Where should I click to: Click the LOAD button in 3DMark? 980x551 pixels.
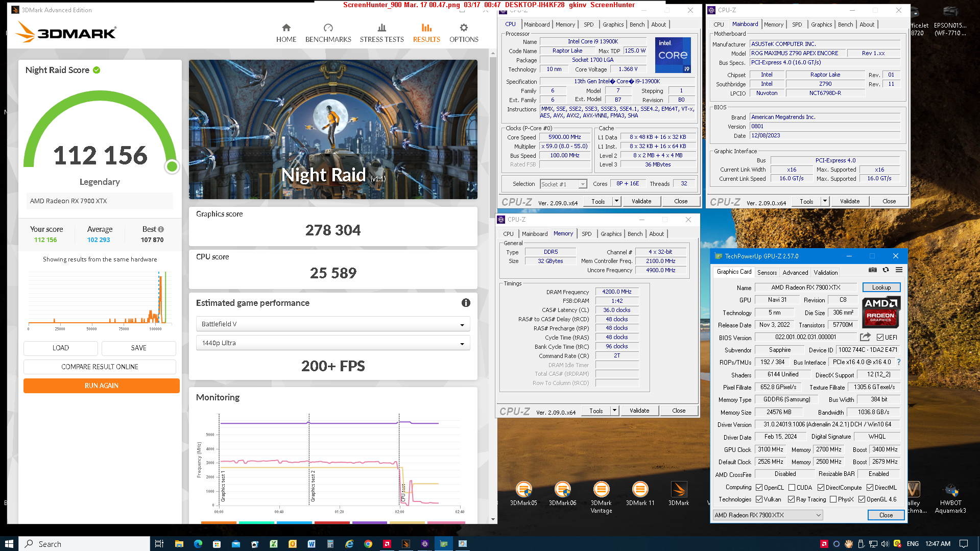tap(60, 348)
